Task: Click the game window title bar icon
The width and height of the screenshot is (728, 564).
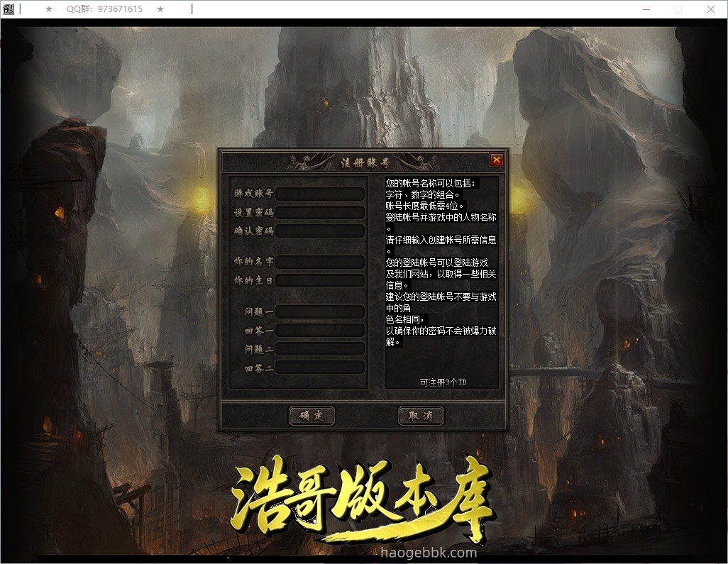Action: (9, 9)
